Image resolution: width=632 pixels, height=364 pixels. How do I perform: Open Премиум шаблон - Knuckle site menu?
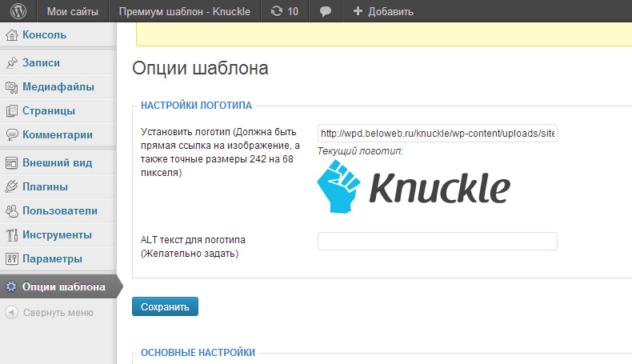(184, 11)
